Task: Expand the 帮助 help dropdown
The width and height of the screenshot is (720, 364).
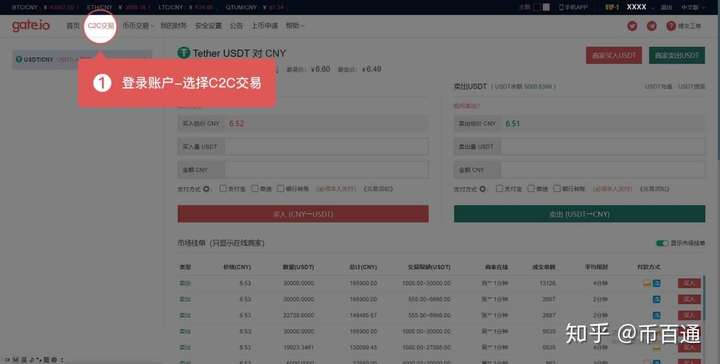Action: click(x=294, y=26)
